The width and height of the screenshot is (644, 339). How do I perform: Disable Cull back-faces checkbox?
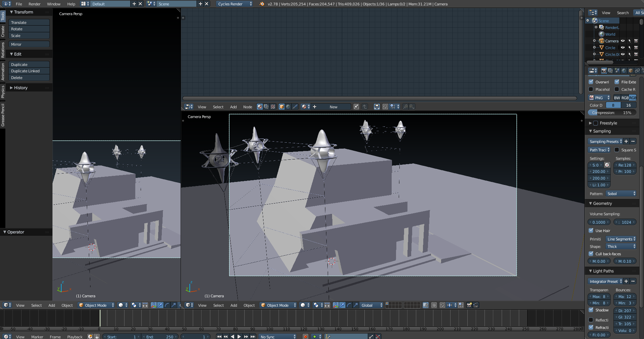tap(591, 254)
